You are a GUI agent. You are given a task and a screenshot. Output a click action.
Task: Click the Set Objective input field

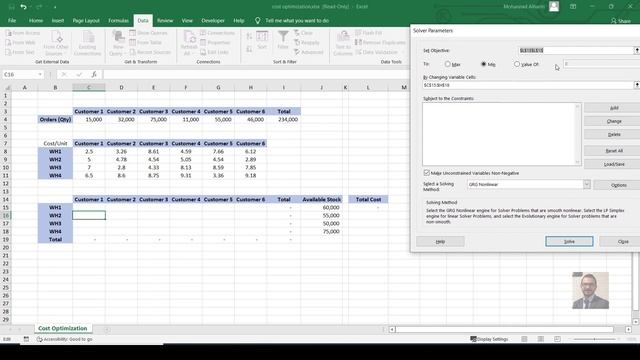coord(576,50)
